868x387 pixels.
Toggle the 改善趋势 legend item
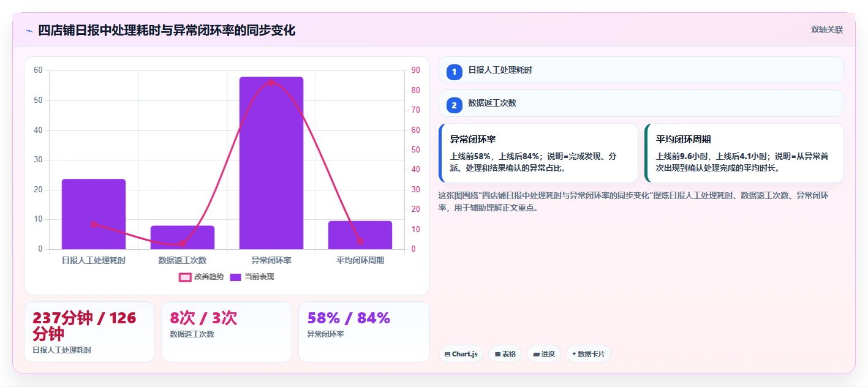(202, 277)
